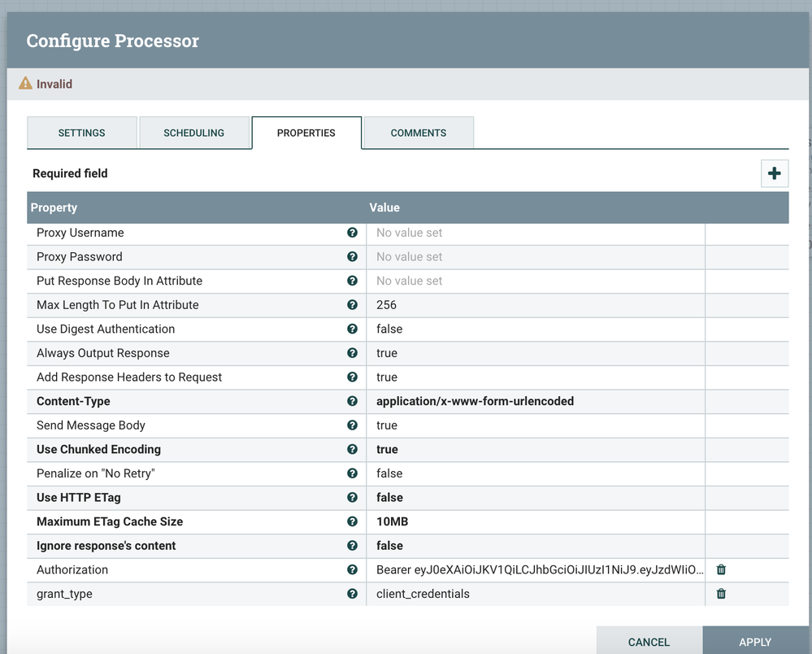Change Send Message Body true value
Viewport: 812px width, 654px height.
(x=536, y=425)
